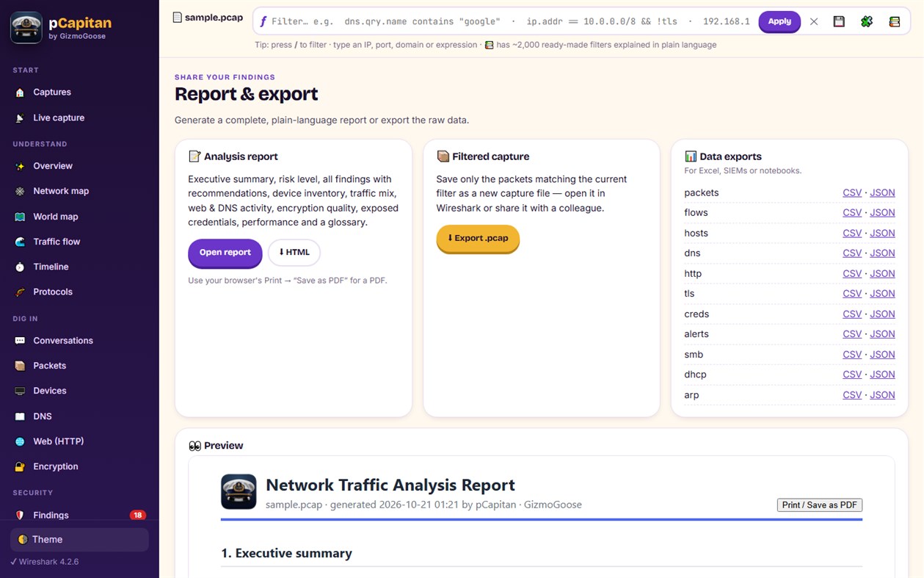The image size is (924, 578).
Task: Click the box icon beside Packets
Action: (20, 366)
